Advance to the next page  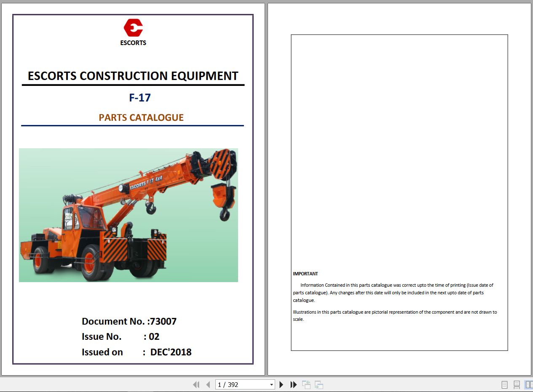point(281,384)
